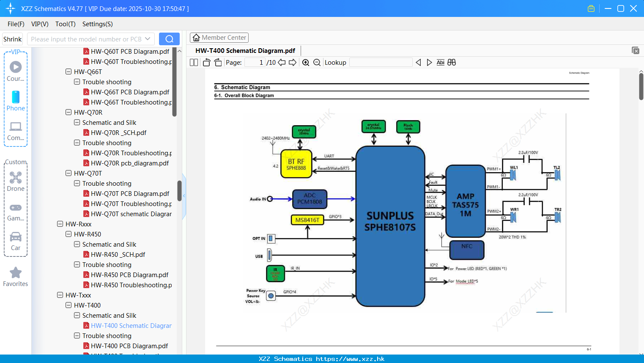The height and width of the screenshot is (363, 644).
Task: Collapse Trouble shooting under HW-T400
Action: coord(77,335)
